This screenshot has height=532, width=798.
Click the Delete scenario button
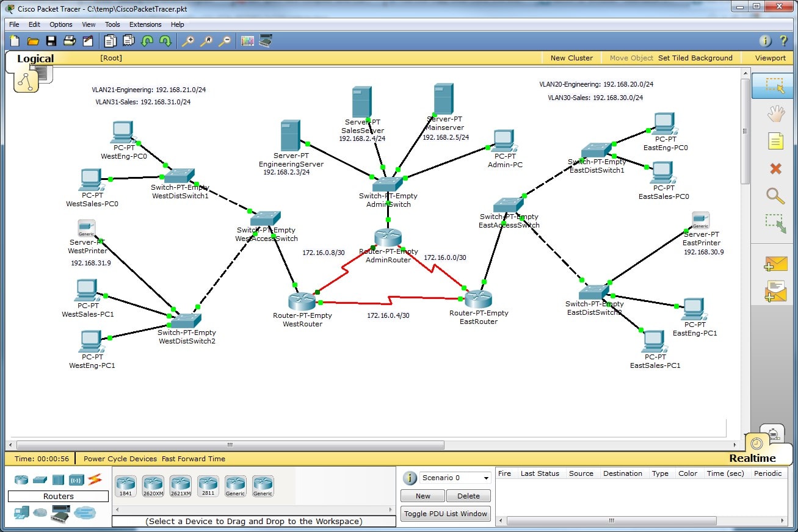(x=468, y=496)
